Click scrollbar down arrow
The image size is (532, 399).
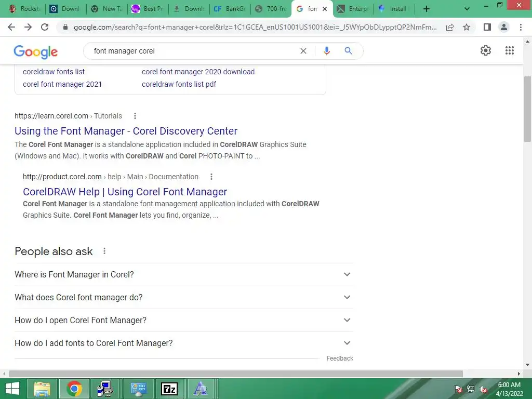click(x=527, y=365)
